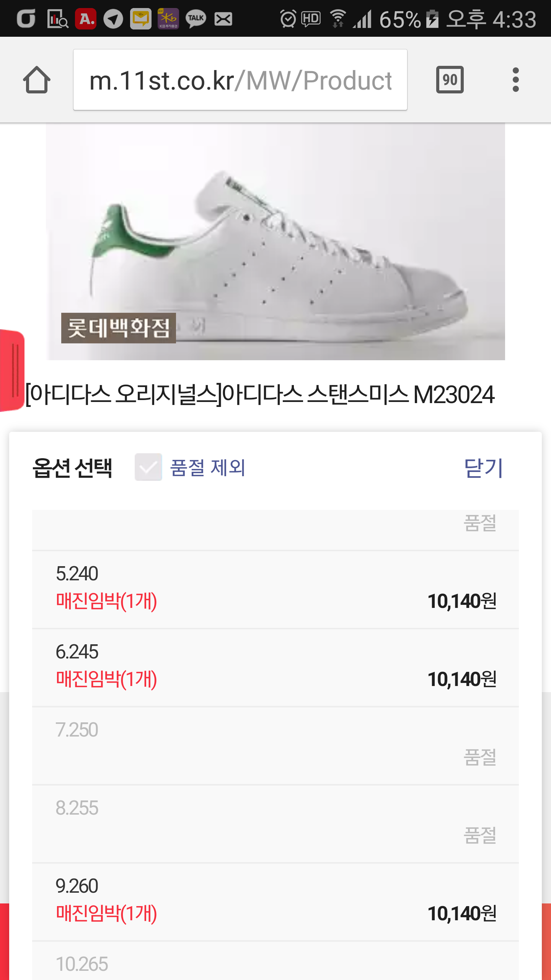Tap the product title 아디다스 스탠스미스 M23024
Image resolution: width=551 pixels, height=980 pixels.
click(260, 394)
